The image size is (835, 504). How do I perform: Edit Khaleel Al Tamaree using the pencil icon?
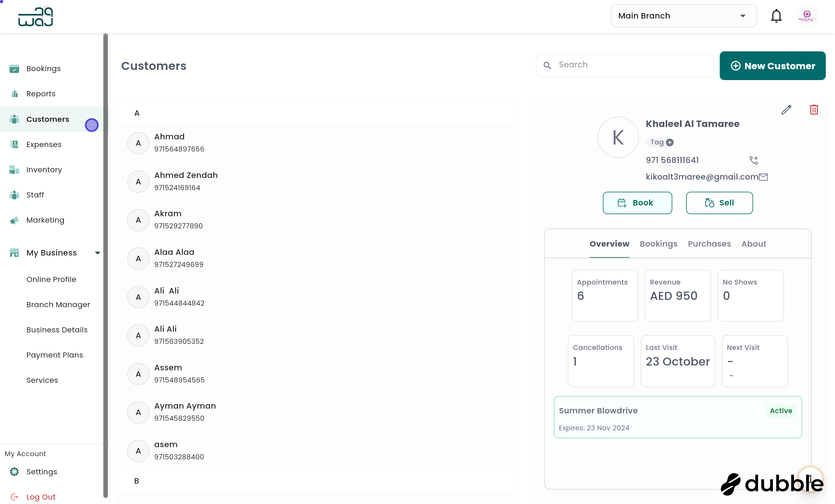787,109
